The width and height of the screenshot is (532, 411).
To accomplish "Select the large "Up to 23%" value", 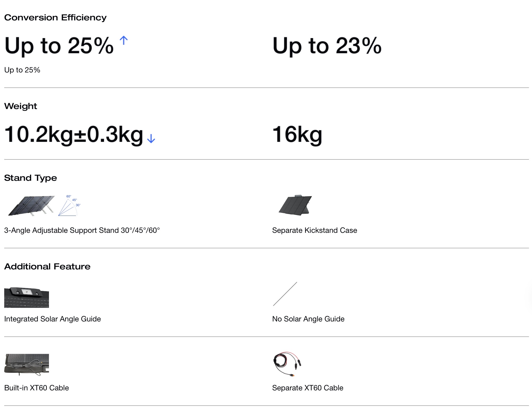I will (327, 46).
